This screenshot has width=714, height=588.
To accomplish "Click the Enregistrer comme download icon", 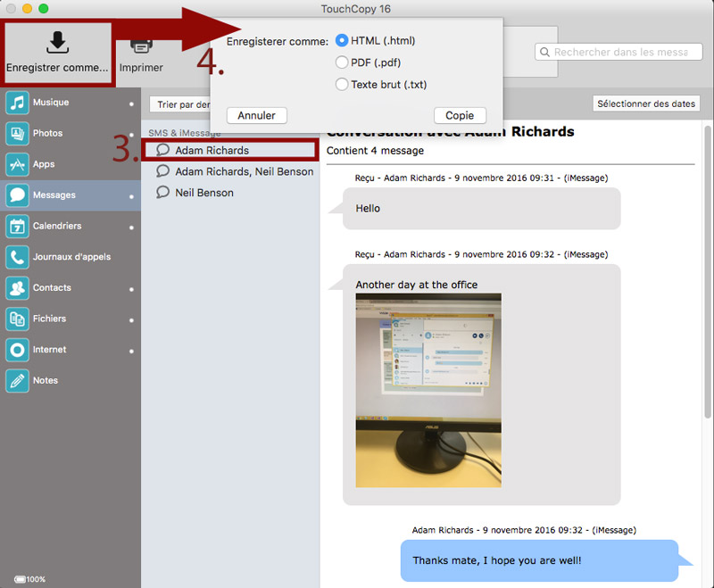I will (57, 42).
